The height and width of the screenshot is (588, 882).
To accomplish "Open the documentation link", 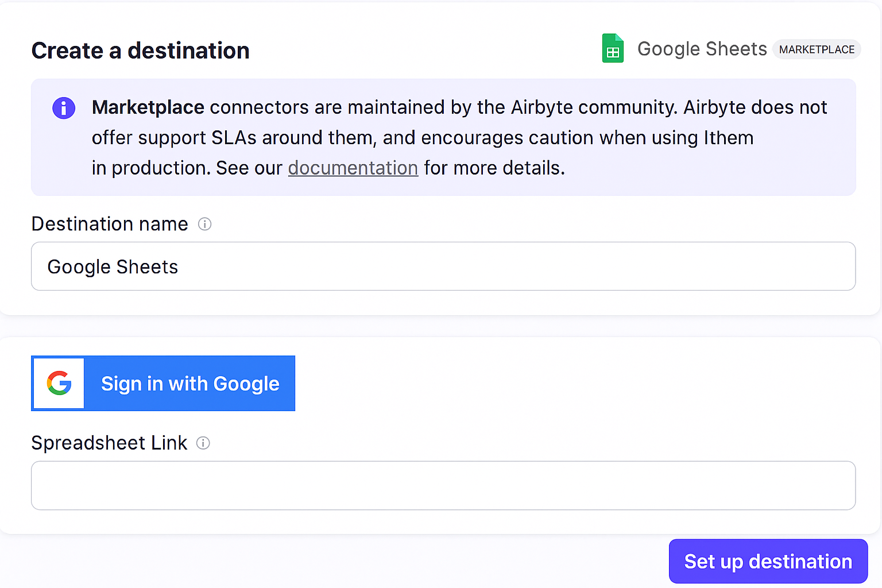I will point(353,168).
